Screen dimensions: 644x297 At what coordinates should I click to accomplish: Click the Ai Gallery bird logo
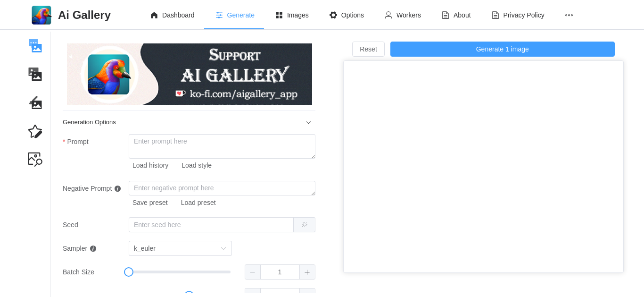tap(41, 15)
